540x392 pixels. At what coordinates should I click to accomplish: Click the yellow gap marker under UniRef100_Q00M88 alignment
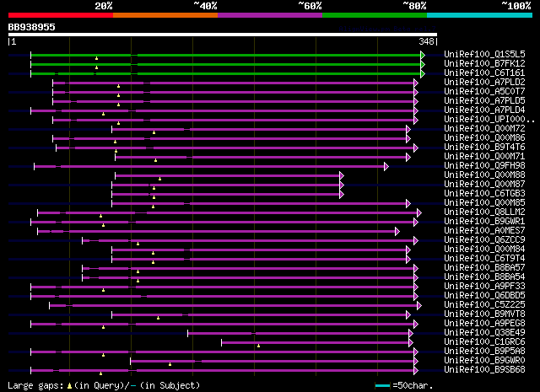[159, 179]
